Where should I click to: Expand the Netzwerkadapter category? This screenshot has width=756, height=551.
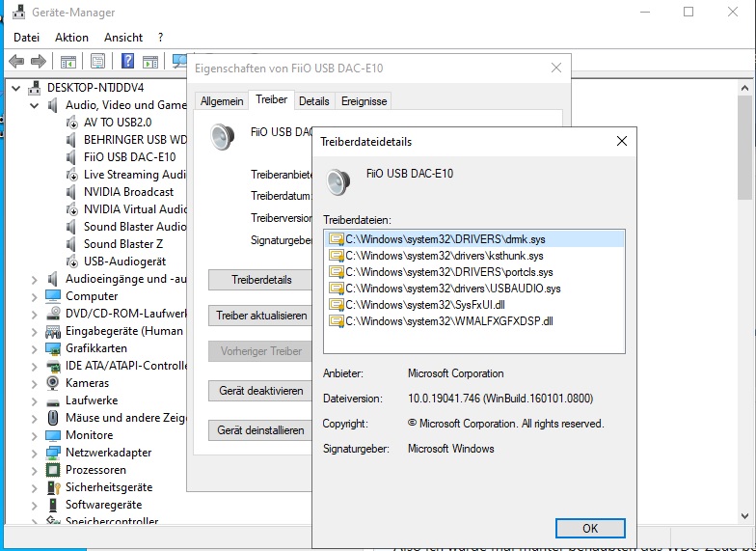pyautogui.click(x=35, y=454)
